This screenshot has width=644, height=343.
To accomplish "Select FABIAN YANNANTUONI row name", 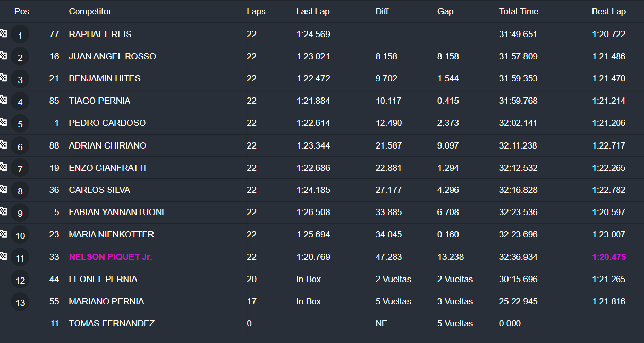I will pos(116,212).
